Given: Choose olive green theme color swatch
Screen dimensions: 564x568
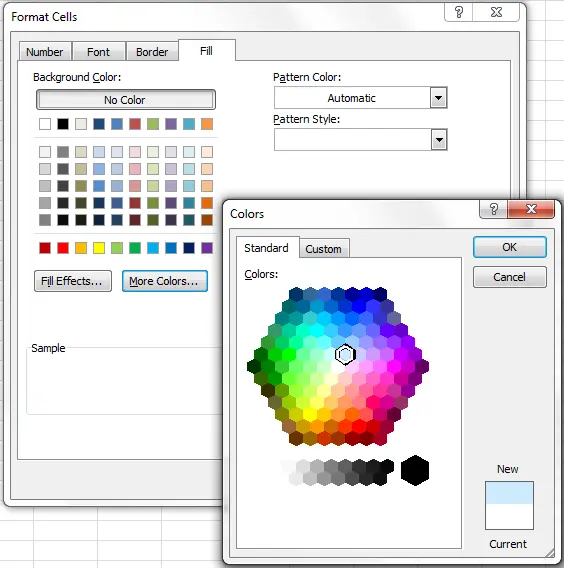Looking at the screenshot, I should [x=153, y=124].
